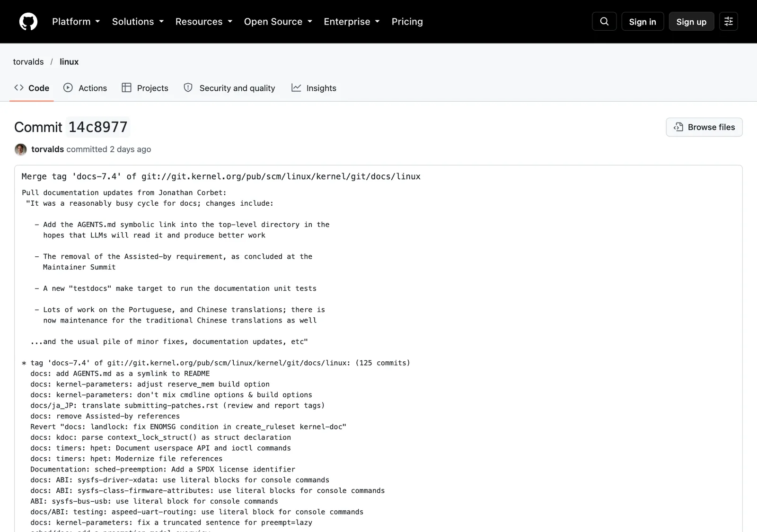This screenshot has width=757, height=532.
Task: Click the 'committed 2 days ago' timestamp
Action: click(108, 149)
